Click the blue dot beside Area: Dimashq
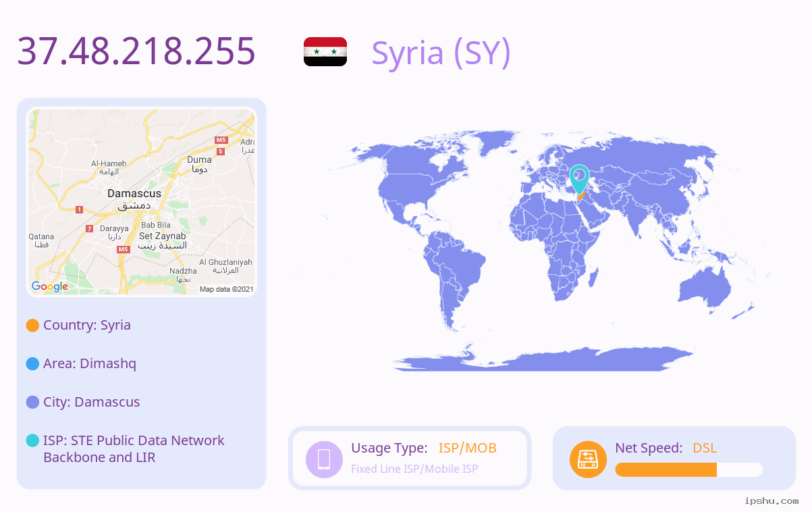 32,364
